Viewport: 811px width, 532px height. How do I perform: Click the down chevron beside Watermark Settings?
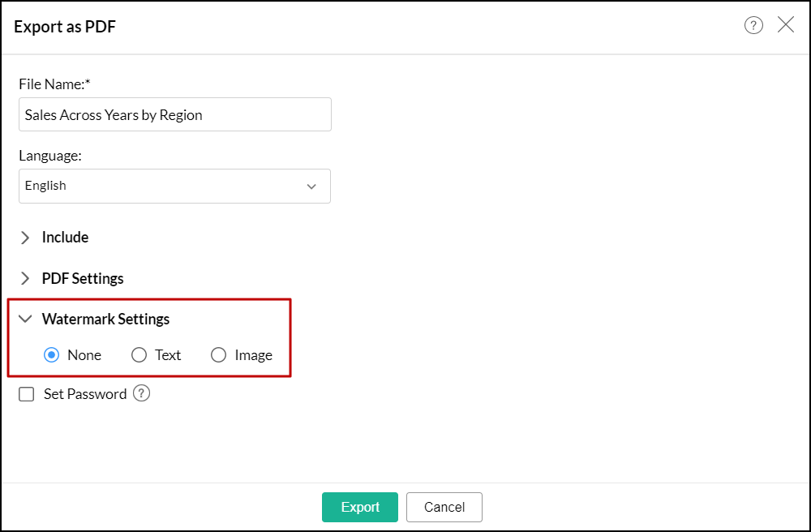coord(25,320)
